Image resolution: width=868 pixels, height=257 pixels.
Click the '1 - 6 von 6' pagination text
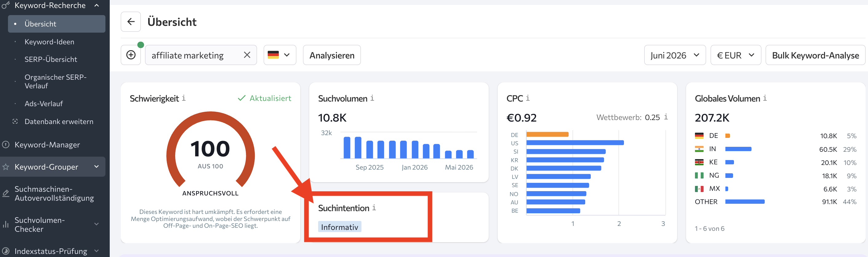tap(709, 228)
